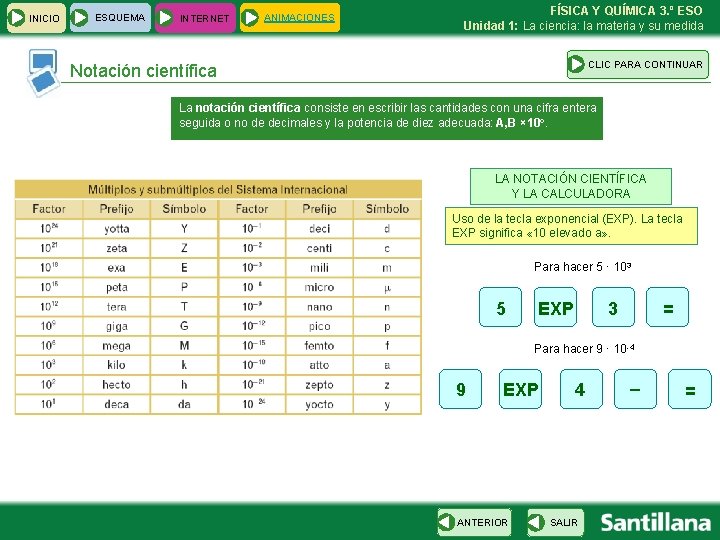Screen dimensions: 720x540
Task: Click the 'Unidad 1' header text
Action: pyautogui.click(x=490, y=26)
